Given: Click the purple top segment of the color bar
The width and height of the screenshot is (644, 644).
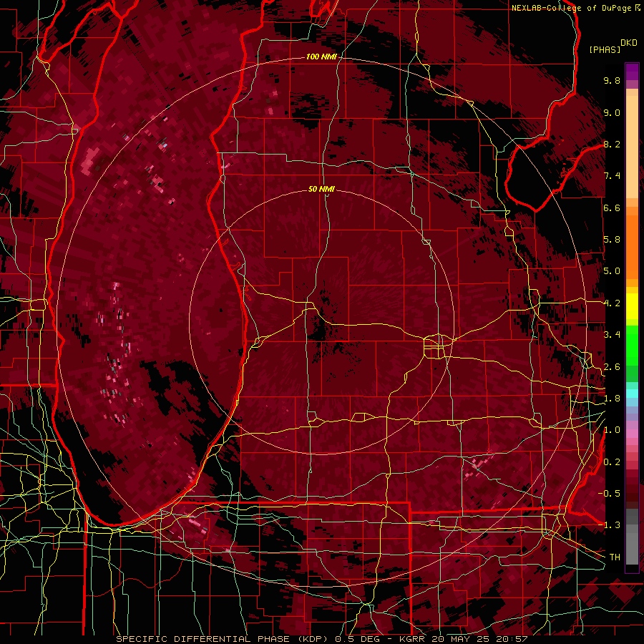Looking at the screenshot, I should pos(632,72).
